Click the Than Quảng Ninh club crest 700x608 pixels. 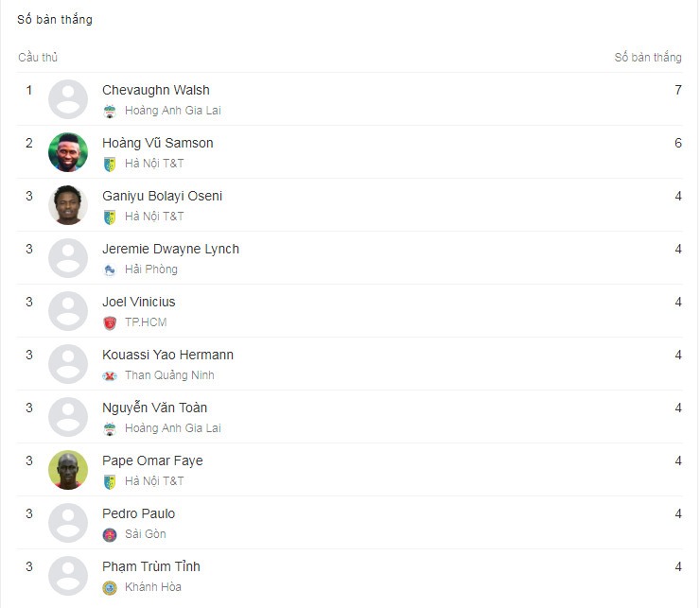click(x=110, y=376)
